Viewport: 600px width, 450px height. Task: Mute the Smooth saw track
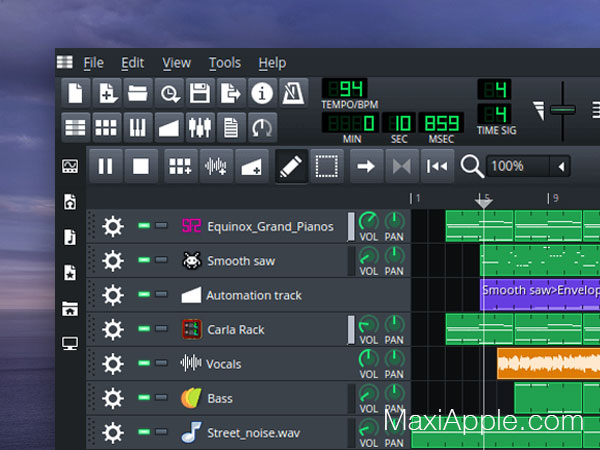click(x=145, y=261)
